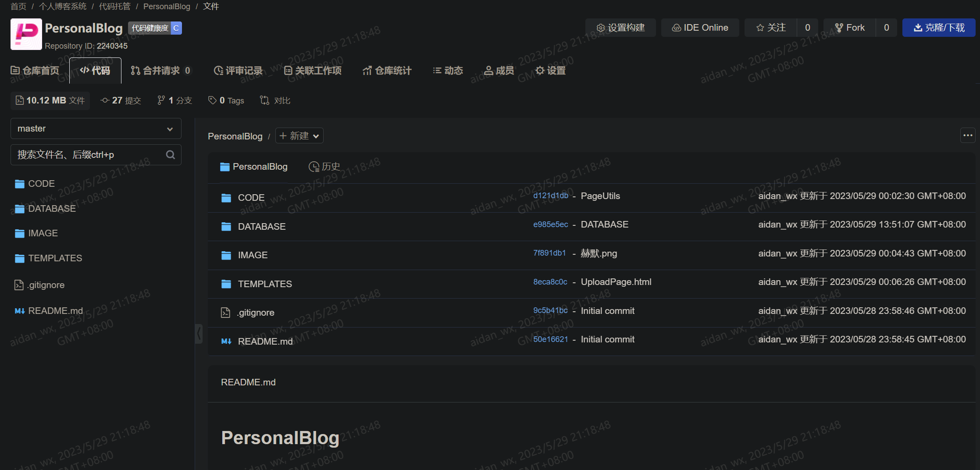Open DATABASE folder in sidebar tree
Image resolution: width=980 pixels, height=470 pixels.
(x=46, y=209)
